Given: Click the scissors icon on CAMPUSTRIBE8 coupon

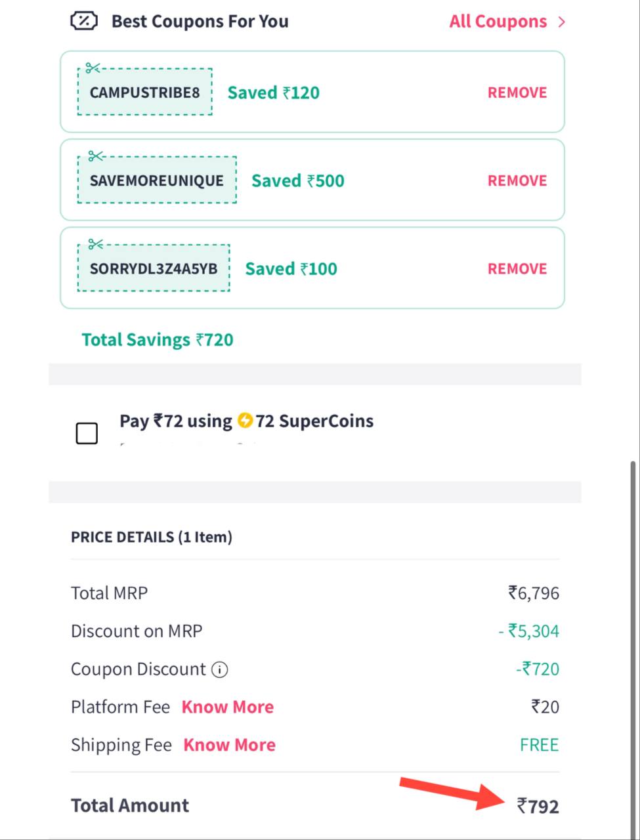Looking at the screenshot, I should pos(93,68).
